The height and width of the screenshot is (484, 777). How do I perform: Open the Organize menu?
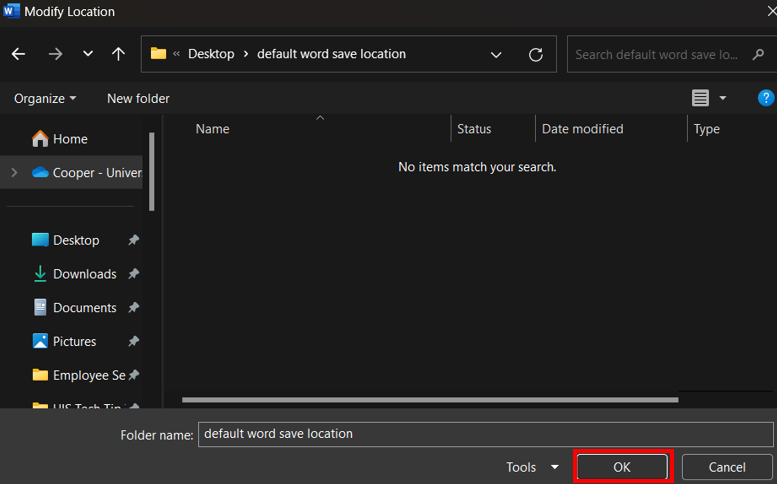[x=45, y=98]
